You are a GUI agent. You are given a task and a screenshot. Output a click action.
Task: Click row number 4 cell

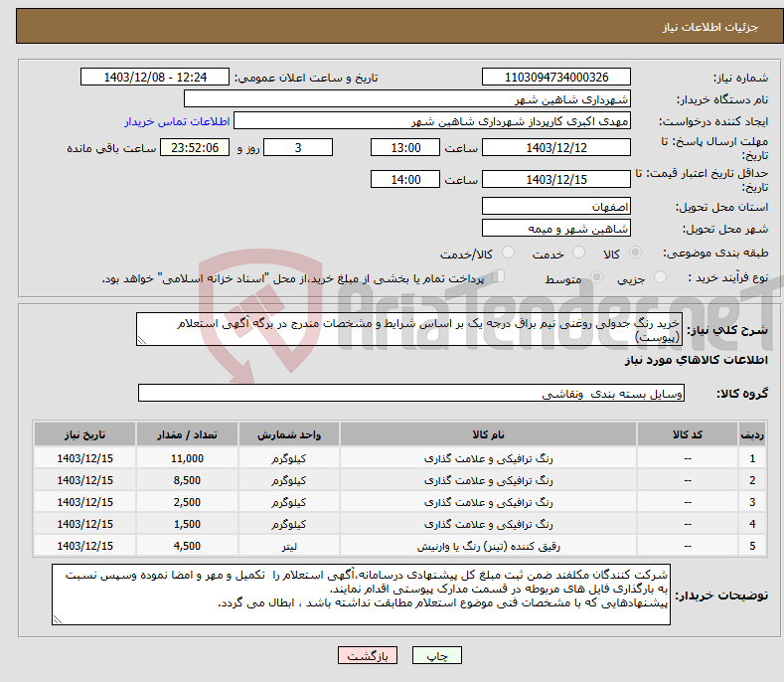pyautogui.click(x=752, y=524)
